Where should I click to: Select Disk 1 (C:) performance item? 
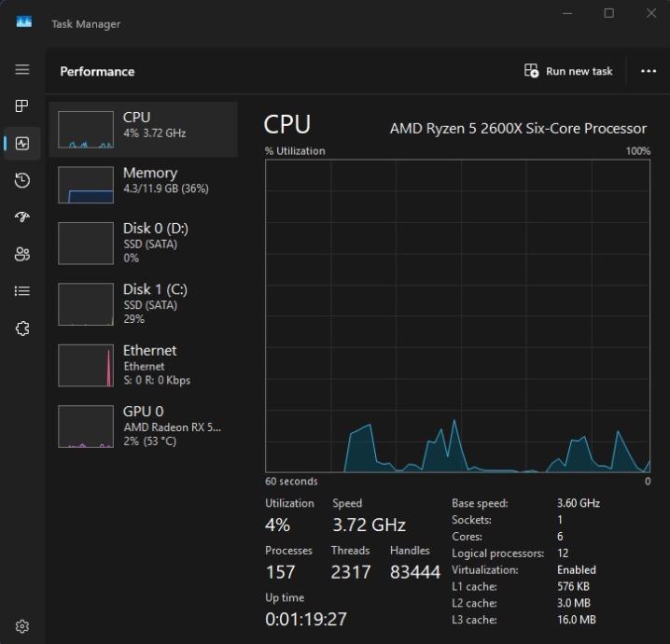(x=143, y=304)
